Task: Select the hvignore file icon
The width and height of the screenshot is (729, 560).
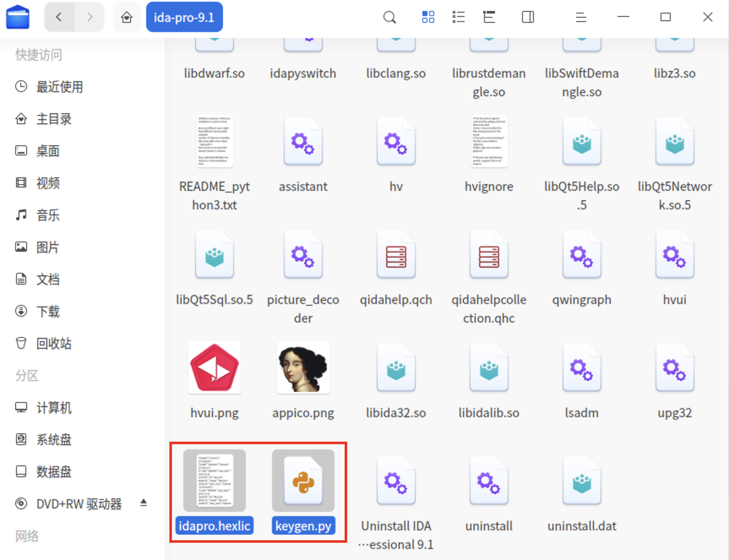Action: (489, 141)
